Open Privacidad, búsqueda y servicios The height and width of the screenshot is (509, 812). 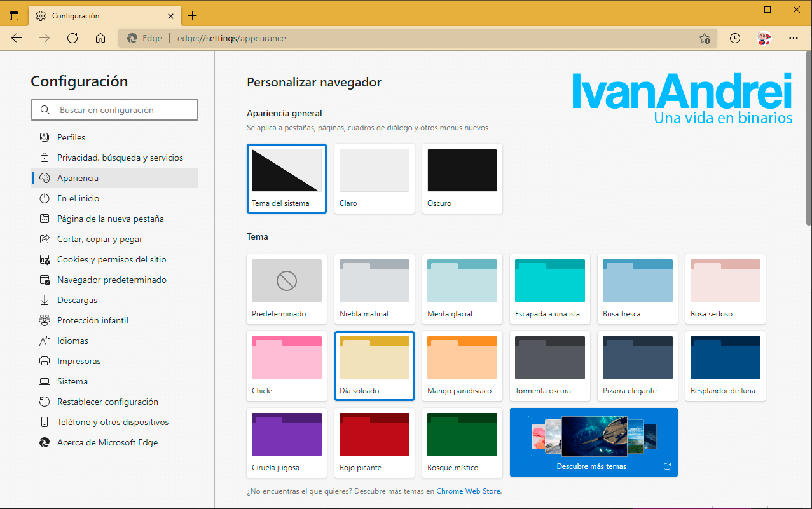tap(114, 158)
